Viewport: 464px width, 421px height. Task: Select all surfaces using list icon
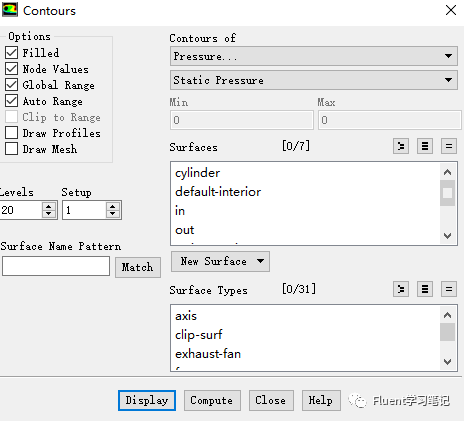(x=425, y=146)
